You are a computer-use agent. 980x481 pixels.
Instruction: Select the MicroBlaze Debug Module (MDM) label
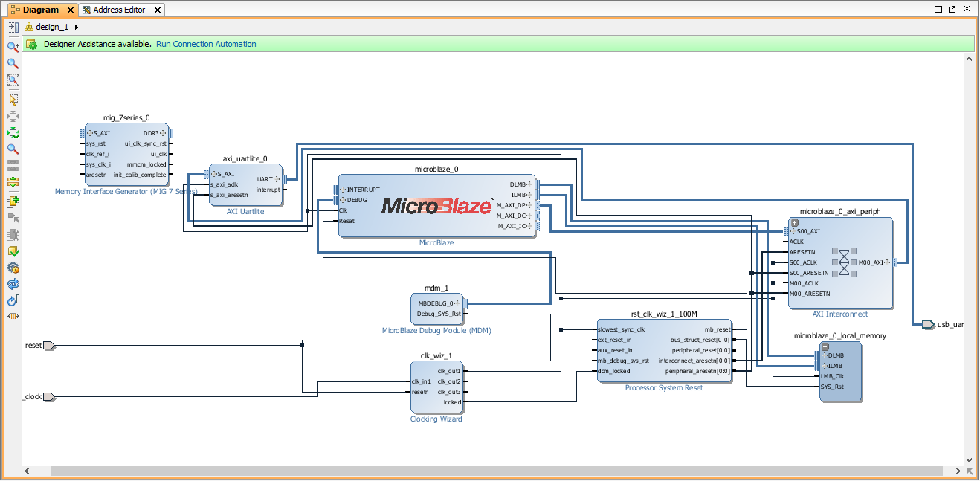(x=436, y=331)
